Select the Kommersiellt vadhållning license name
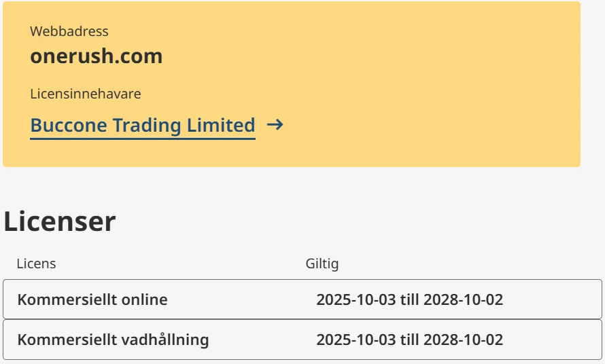 pos(113,340)
